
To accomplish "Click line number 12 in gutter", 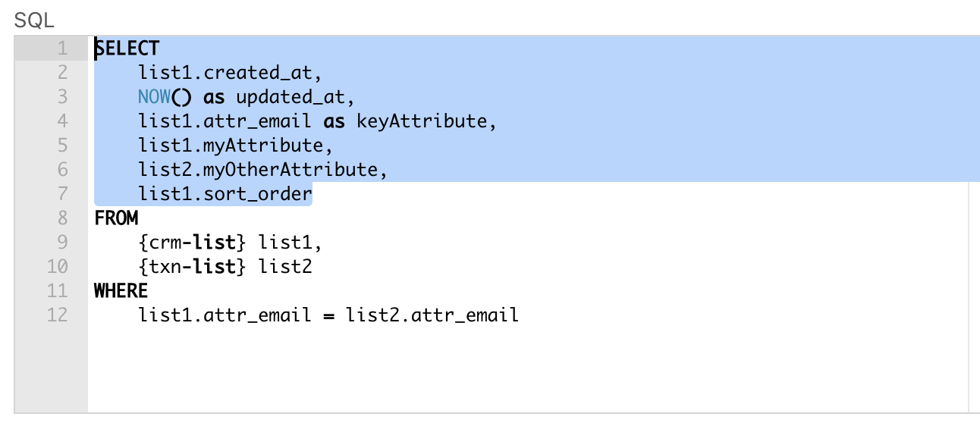I will point(58,315).
